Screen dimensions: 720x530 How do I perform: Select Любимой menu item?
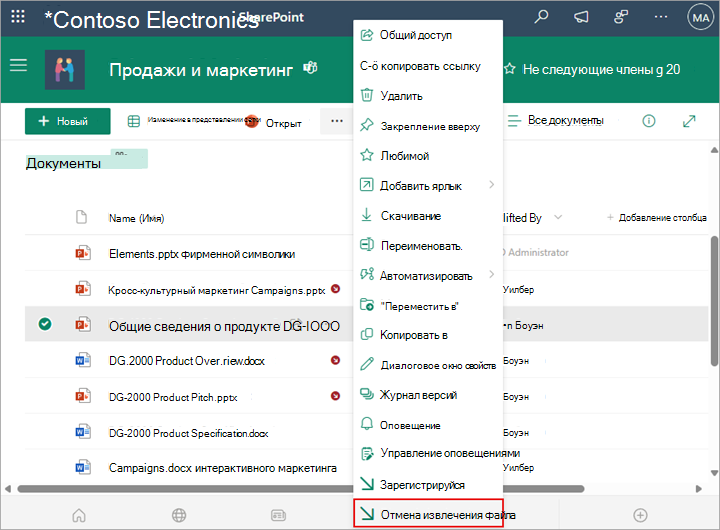(428, 156)
